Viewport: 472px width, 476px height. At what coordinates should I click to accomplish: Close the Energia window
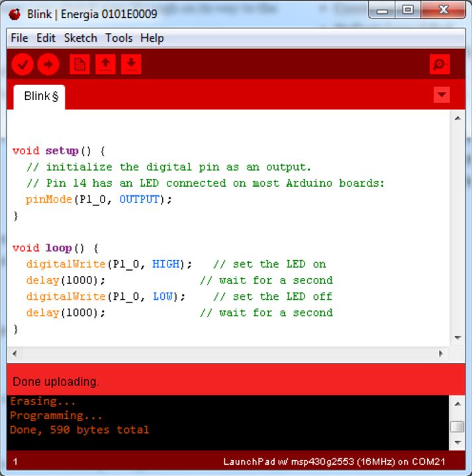[x=444, y=11]
